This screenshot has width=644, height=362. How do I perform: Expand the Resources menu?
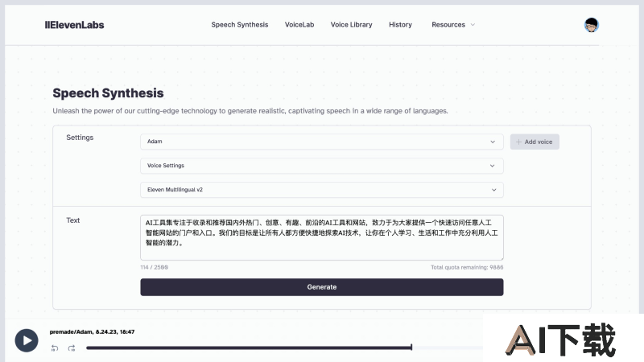[453, 25]
